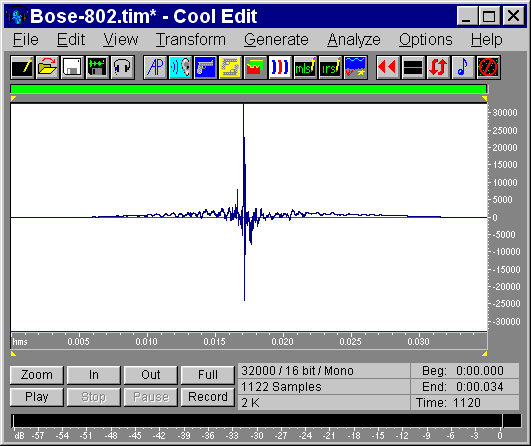Screen dimensions: 531x446
Task: Click the Full zoom button
Action: pos(208,375)
